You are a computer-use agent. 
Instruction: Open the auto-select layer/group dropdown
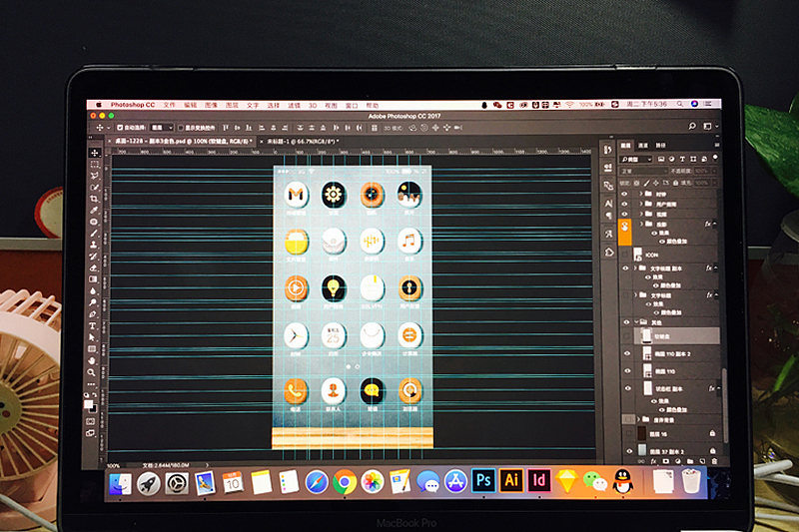click(x=163, y=128)
